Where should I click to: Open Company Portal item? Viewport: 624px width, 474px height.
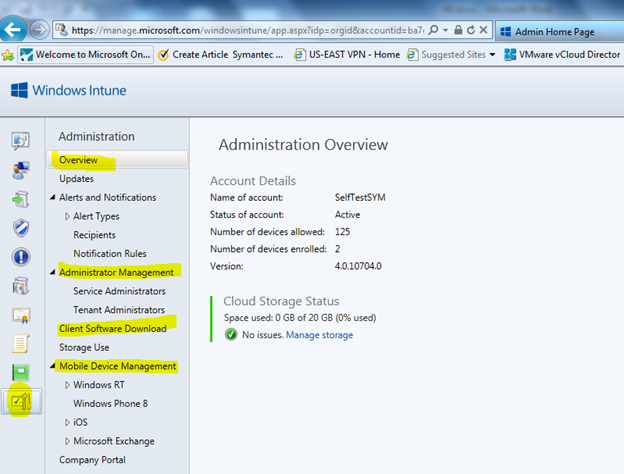point(92,460)
